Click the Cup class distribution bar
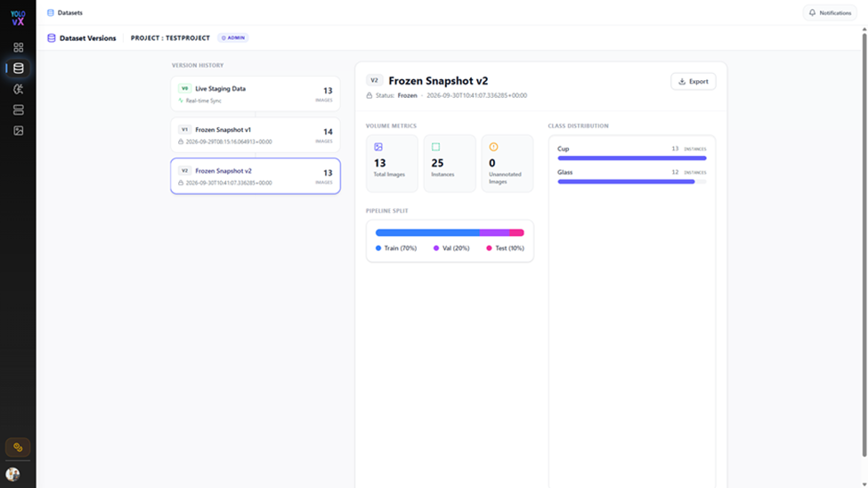 click(631, 159)
